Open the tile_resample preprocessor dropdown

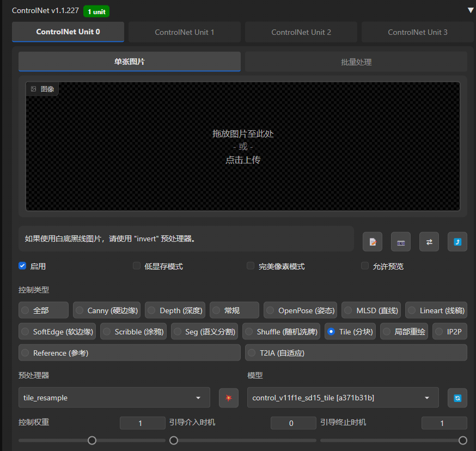click(x=114, y=398)
